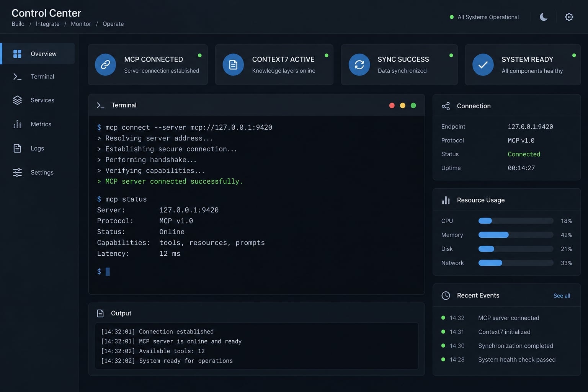Click All Systems Operational status text
This screenshot has height=392, width=588.
(488, 17)
